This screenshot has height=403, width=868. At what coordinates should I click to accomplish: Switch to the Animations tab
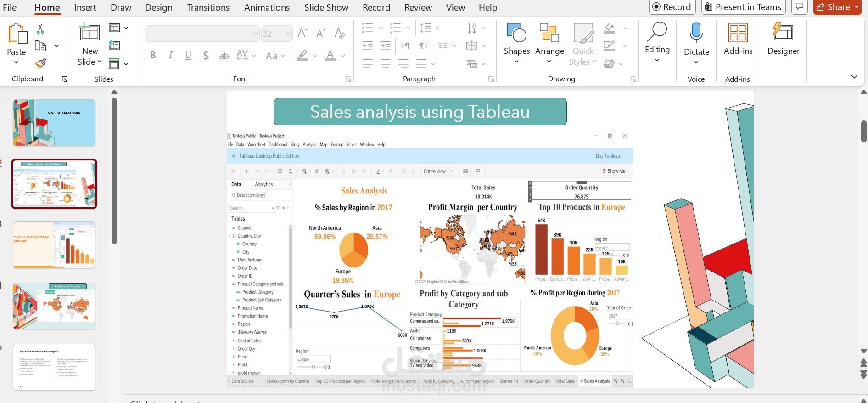coord(267,7)
